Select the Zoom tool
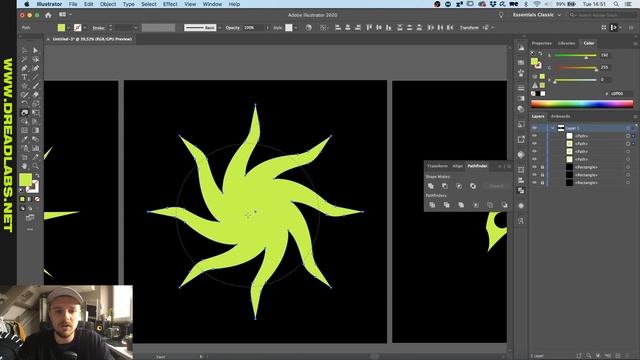Viewport: 640px width, 360px height. point(36,166)
